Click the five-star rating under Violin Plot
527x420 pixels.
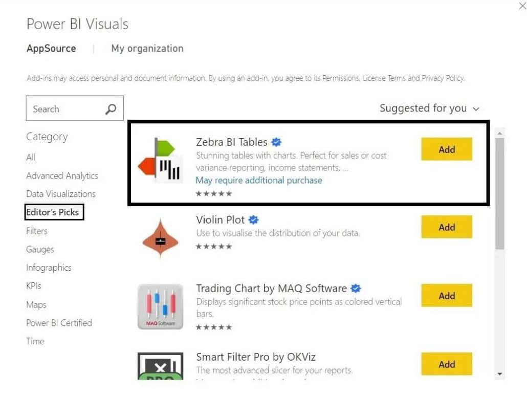tap(214, 246)
